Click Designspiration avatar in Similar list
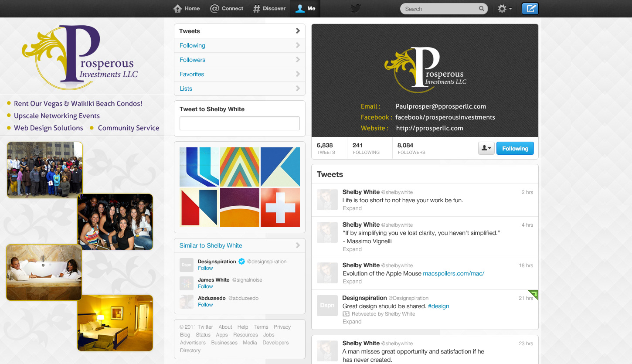632x364 pixels. 187,265
